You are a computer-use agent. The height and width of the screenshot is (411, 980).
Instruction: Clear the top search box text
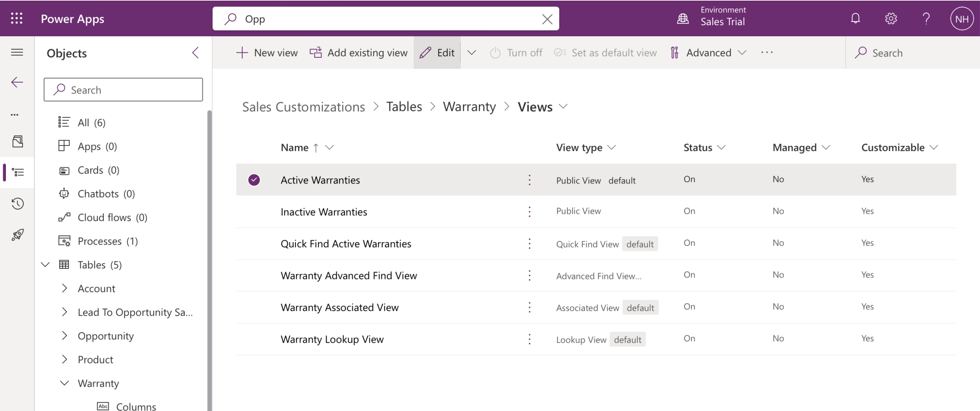point(547,19)
